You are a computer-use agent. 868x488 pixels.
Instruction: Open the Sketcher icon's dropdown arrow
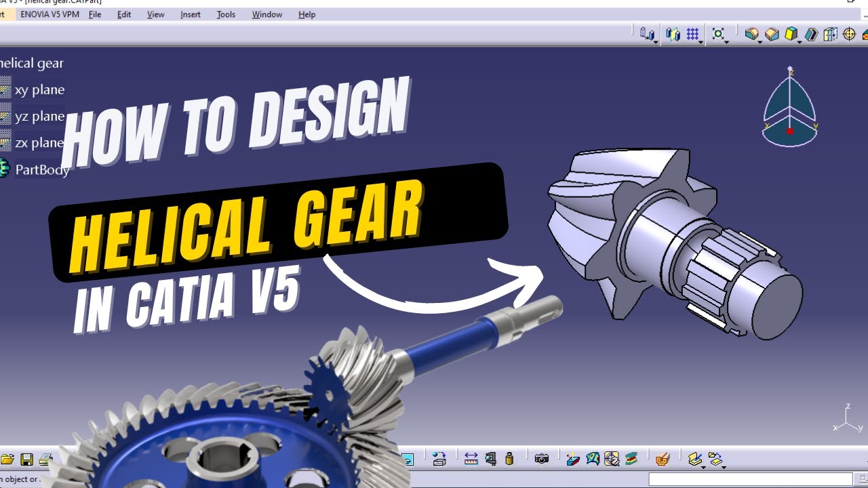pyautogui.click(x=703, y=468)
